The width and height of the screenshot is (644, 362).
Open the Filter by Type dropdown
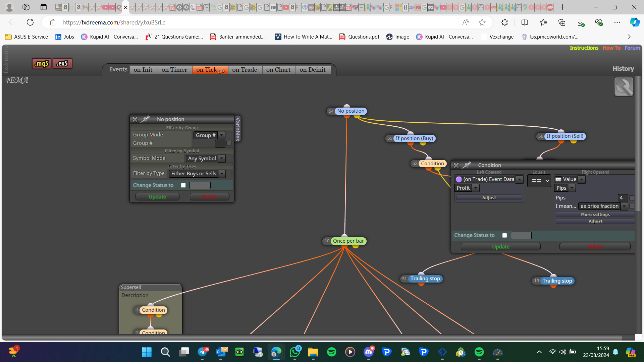click(x=197, y=174)
